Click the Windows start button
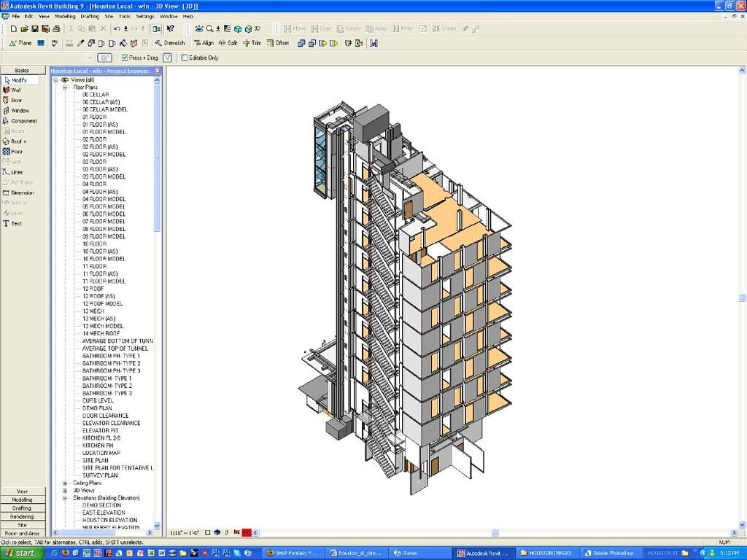Image resolution: width=747 pixels, height=560 pixels. pyautogui.click(x=22, y=553)
